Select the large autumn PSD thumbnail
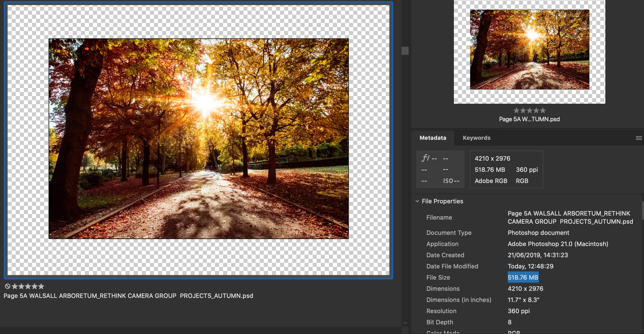644x334 pixels. tap(198, 139)
